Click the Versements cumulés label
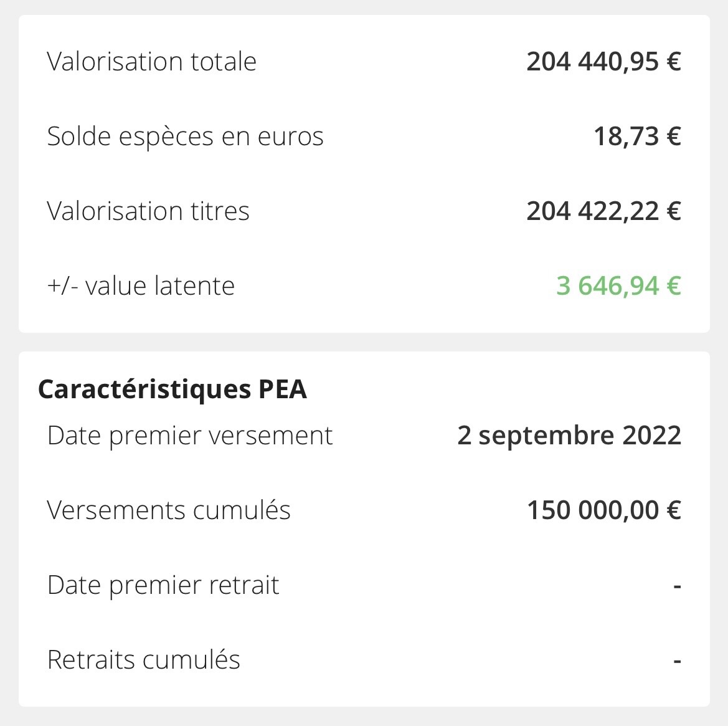The width and height of the screenshot is (728, 726). [169, 510]
